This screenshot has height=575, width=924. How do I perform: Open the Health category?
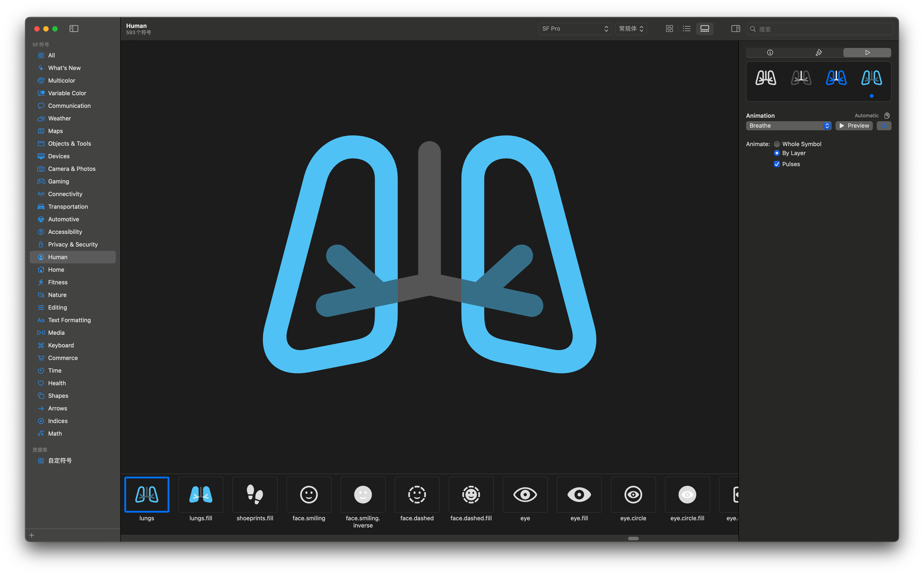pyautogui.click(x=72, y=383)
